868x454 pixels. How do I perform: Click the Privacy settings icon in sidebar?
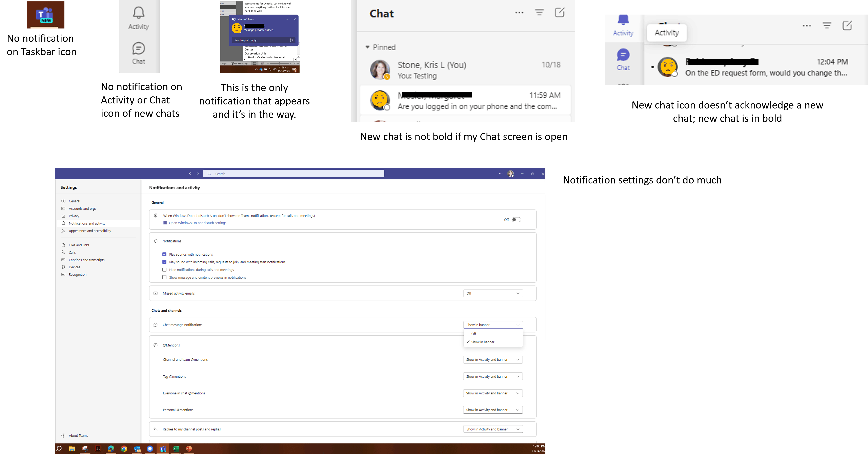click(63, 216)
